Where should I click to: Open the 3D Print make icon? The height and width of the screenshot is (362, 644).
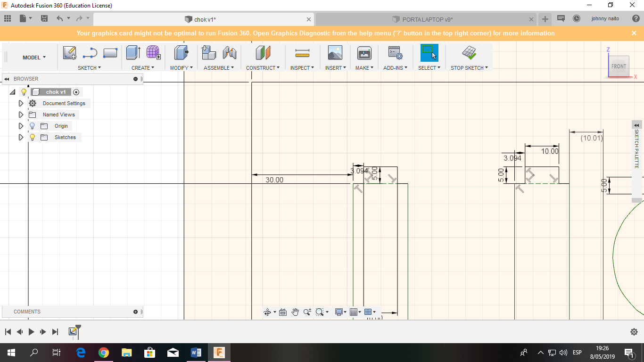(x=364, y=52)
